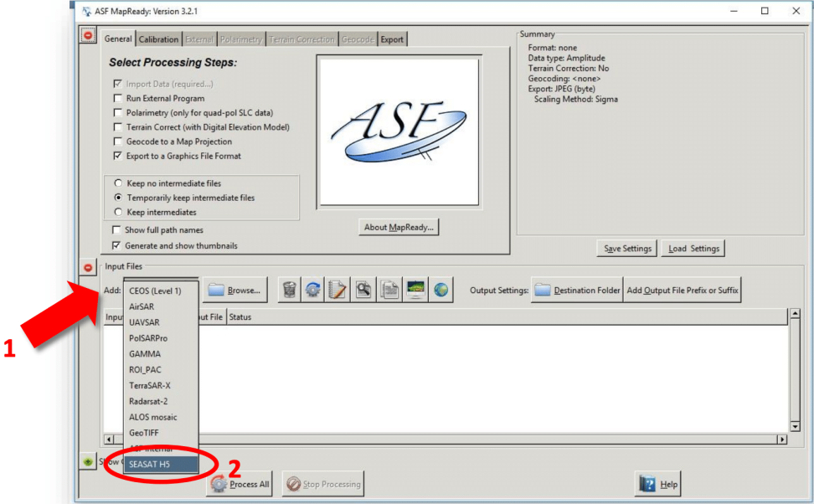Viewport: 814px width, 504px height.
Task: Click the Terrain Correction tab
Action: coord(301,39)
